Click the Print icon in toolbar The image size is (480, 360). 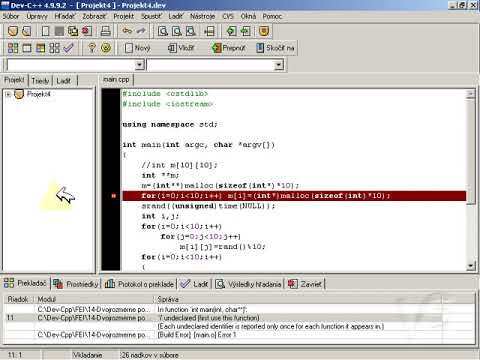pos(106,31)
